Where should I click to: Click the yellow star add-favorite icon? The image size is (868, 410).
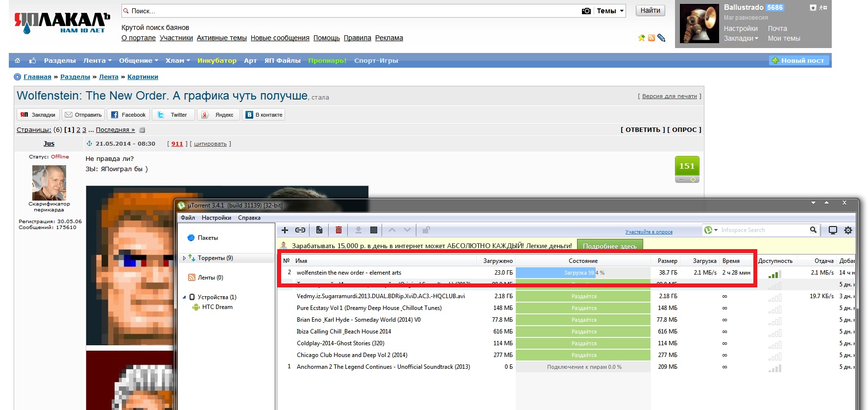(642, 38)
